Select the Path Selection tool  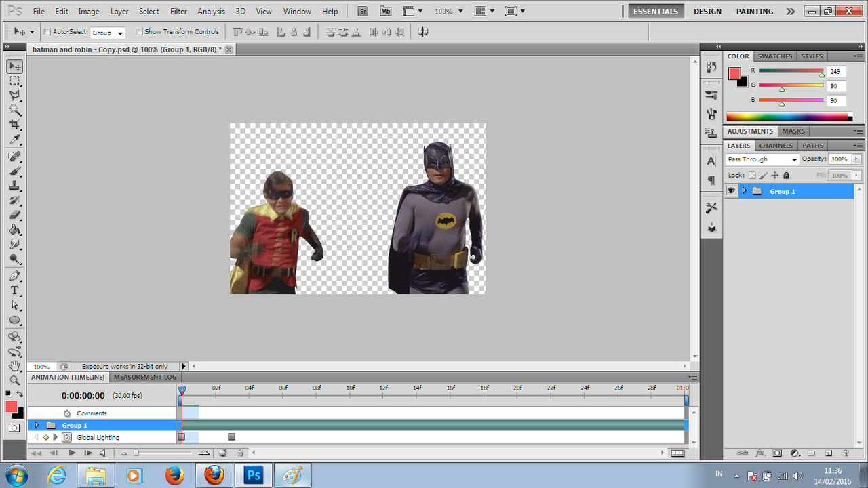click(x=15, y=305)
